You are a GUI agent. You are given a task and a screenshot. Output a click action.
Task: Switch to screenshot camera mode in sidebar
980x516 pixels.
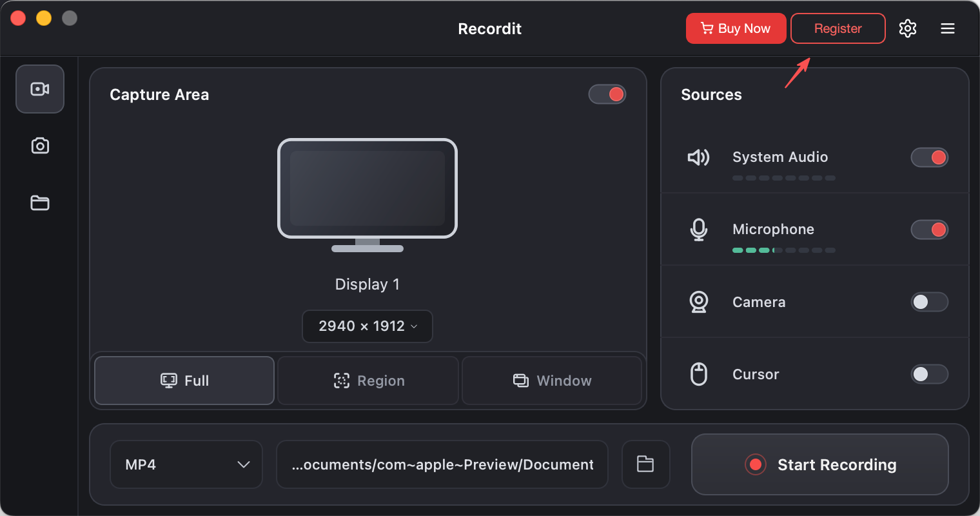(40, 146)
